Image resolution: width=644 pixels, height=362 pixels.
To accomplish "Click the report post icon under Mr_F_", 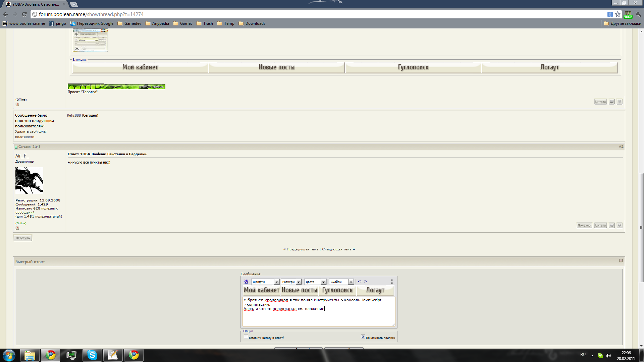I will point(17,228).
